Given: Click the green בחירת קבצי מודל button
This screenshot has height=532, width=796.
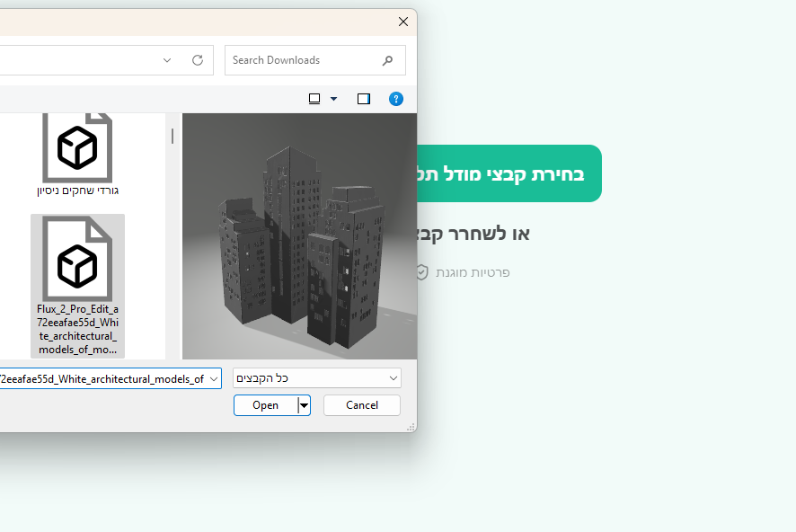Looking at the screenshot, I should tap(509, 173).
